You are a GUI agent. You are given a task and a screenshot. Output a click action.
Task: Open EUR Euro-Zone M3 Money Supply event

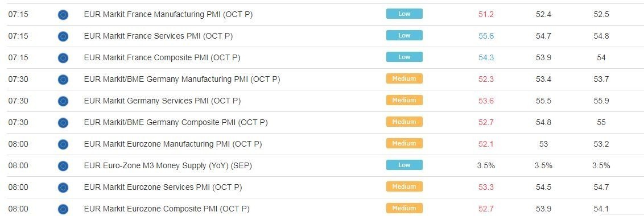pyautogui.click(x=168, y=165)
